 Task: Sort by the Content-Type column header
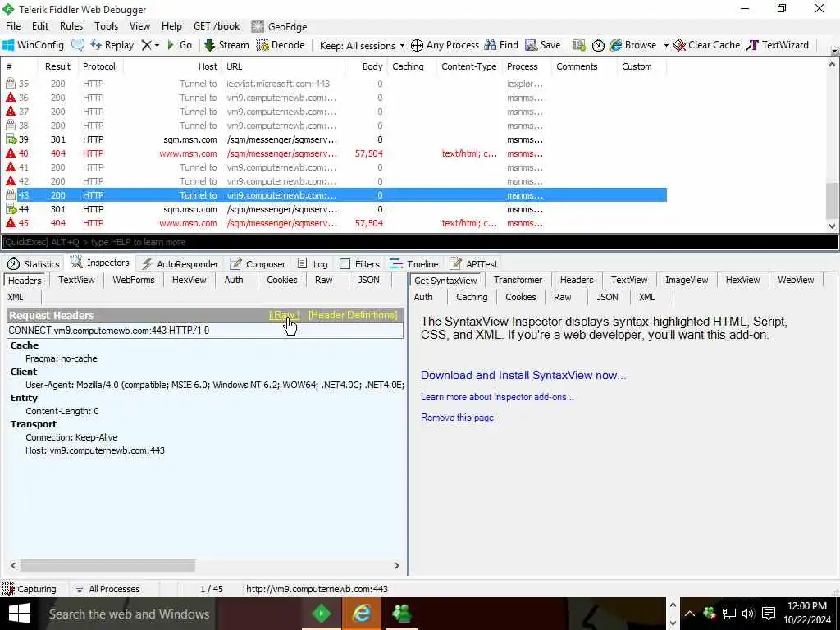468,66
